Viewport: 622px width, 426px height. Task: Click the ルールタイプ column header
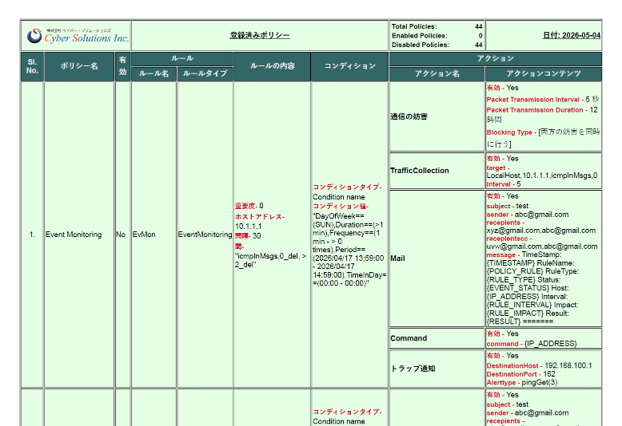[205, 74]
